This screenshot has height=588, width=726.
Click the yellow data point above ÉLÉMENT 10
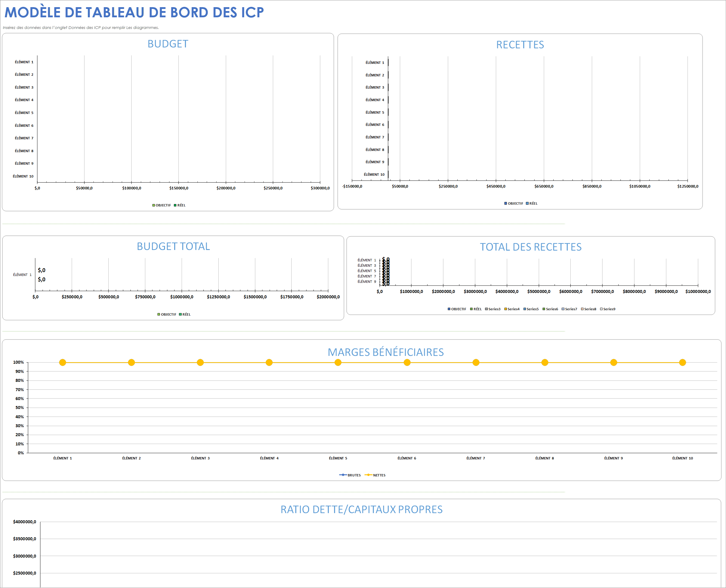coord(683,362)
